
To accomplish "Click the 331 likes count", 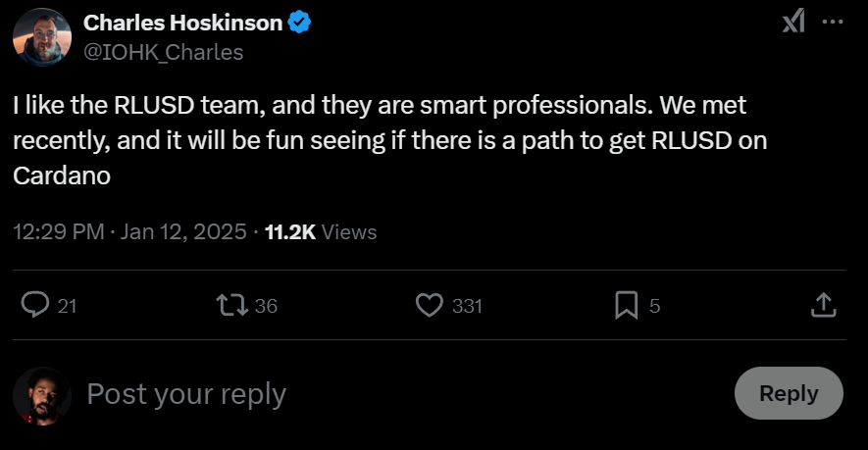I will (x=467, y=306).
